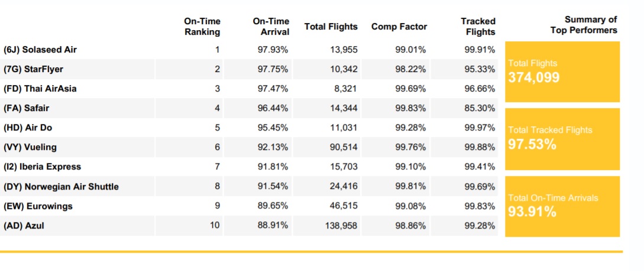Click the Total Flights column header
This screenshot has height=271, width=644.
(331, 27)
